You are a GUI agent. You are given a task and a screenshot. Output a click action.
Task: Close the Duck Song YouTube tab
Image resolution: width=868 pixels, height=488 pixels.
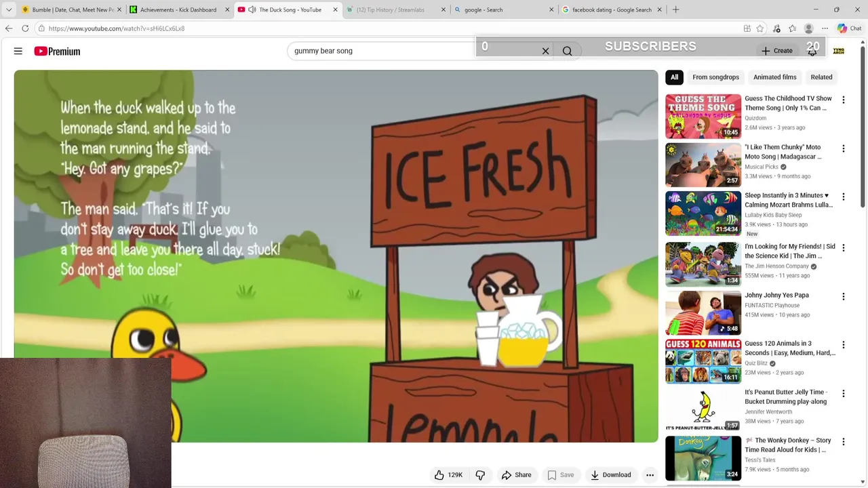(335, 9)
